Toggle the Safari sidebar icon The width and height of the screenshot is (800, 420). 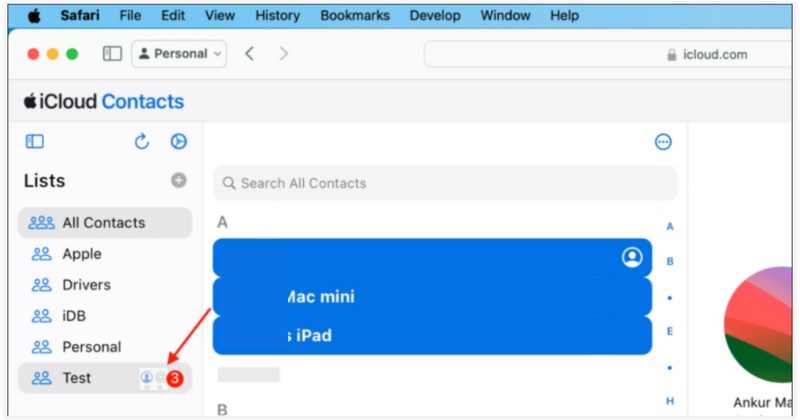[x=112, y=54]
